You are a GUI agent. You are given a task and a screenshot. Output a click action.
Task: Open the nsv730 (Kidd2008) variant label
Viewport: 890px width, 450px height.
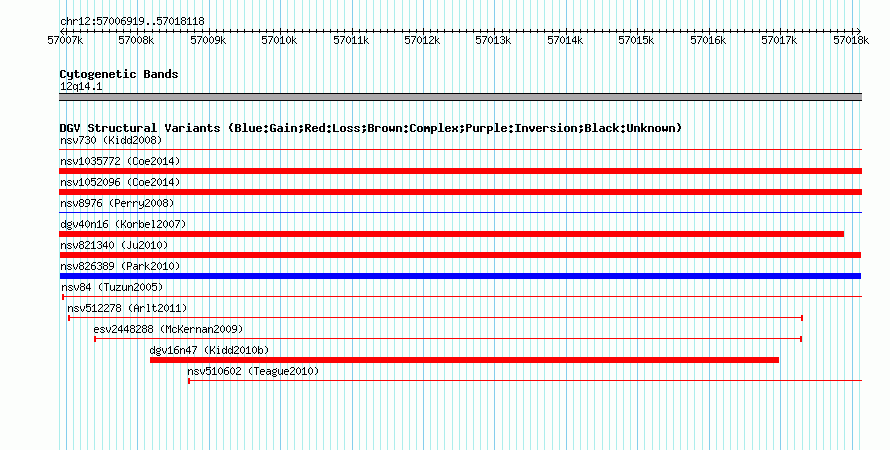[111, 140]
